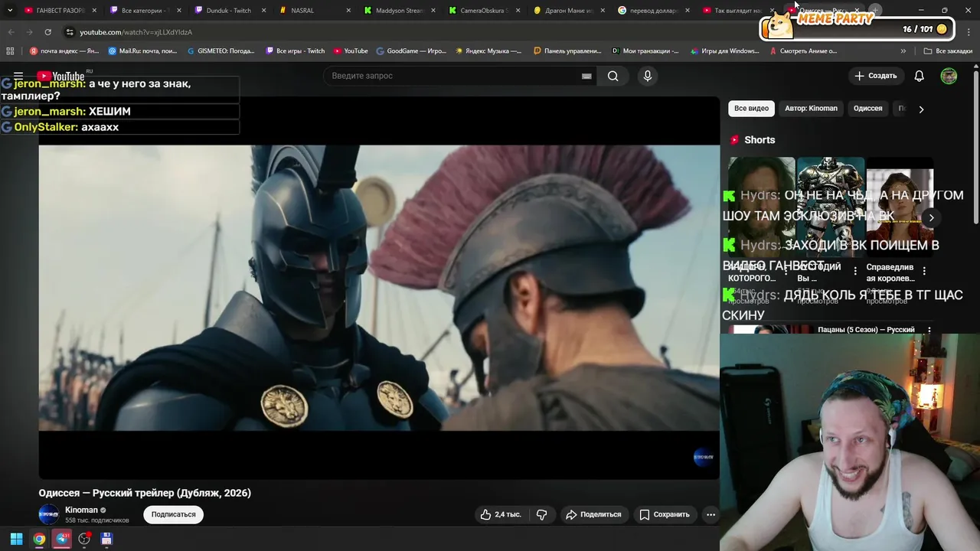This screenshot has height=551, width=980.
Task: Open the Все закладки folder
Action: click(948, 51)
